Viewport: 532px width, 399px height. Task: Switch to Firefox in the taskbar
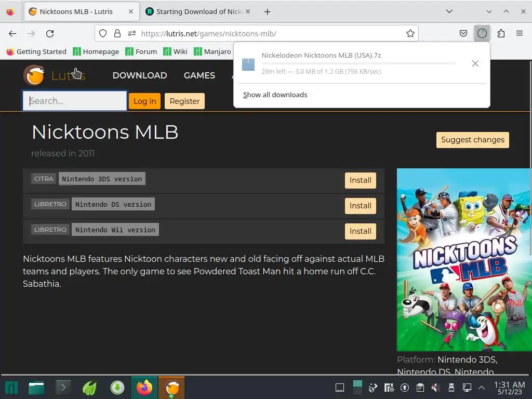pos(144,388)
